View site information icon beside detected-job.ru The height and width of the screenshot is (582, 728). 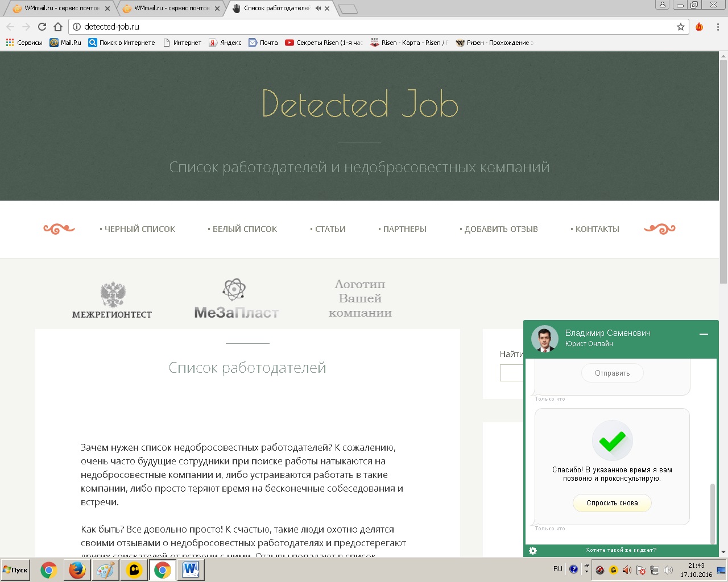tap(77, 27)
